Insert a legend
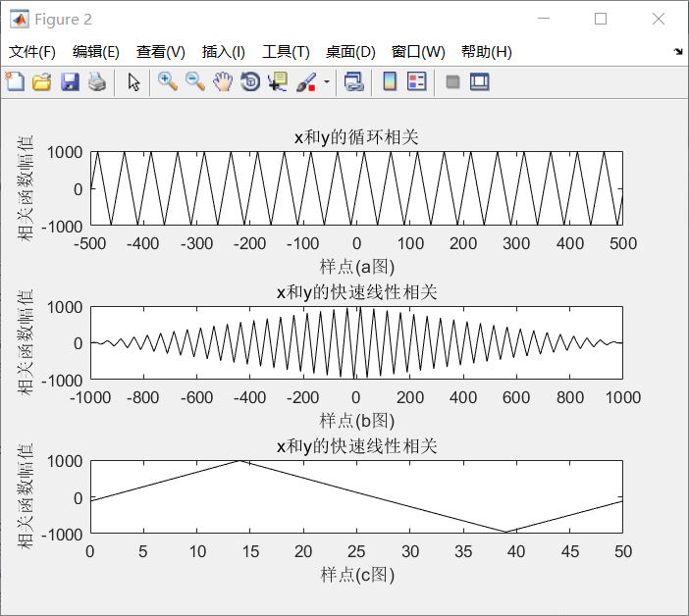The height and width of the screenshot is (616, 689). 416,81
